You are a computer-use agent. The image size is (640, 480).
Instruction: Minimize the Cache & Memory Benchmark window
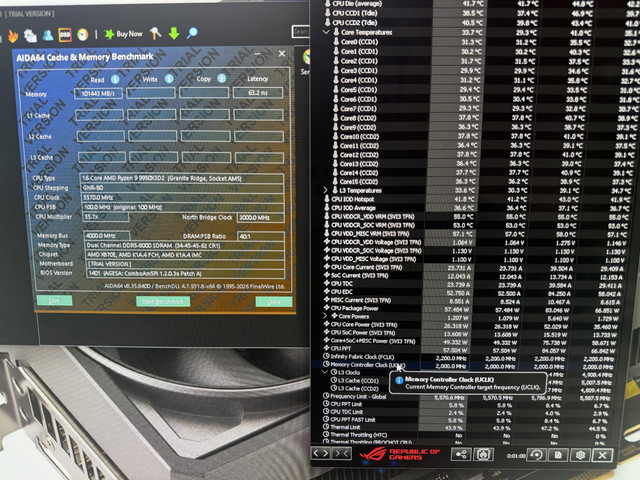click(x=258, y=54)
